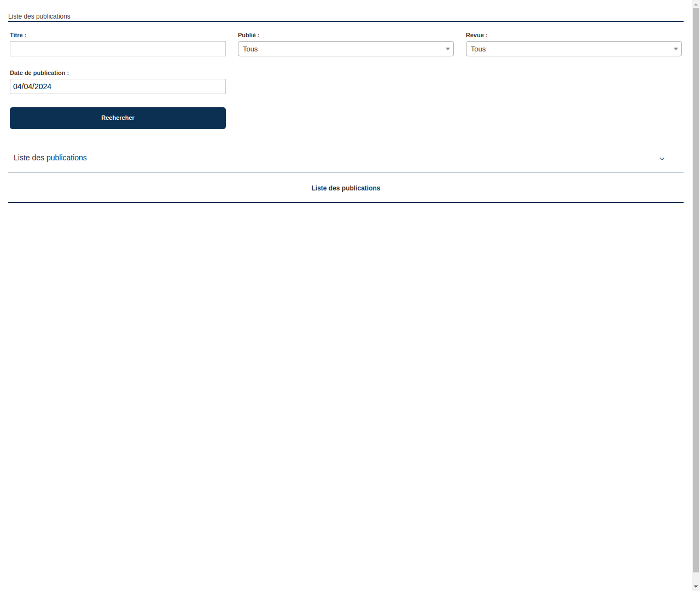Click the chevron next to Liste des publications

(662, 159)
